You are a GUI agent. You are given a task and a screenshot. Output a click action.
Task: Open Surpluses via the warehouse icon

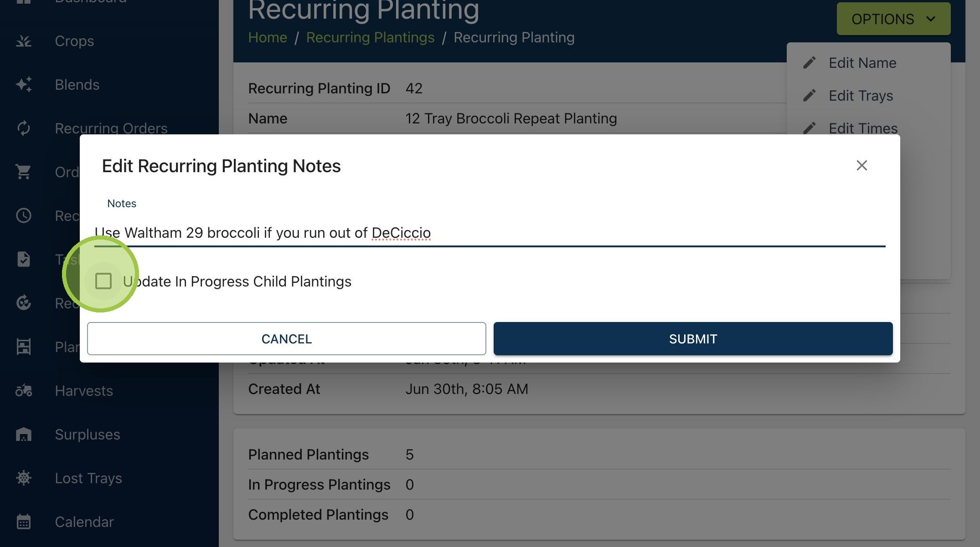coord(23,435)
